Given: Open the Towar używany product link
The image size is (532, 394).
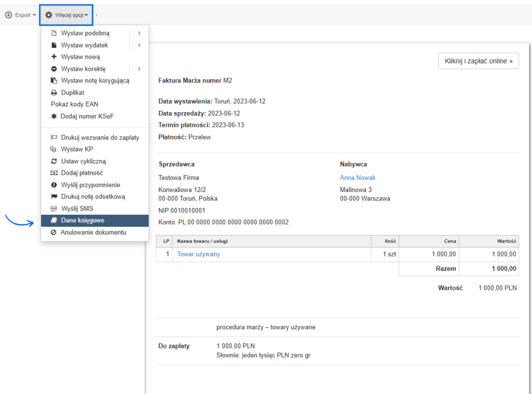Looking at the screenshot, I should (x=198, y=254).
